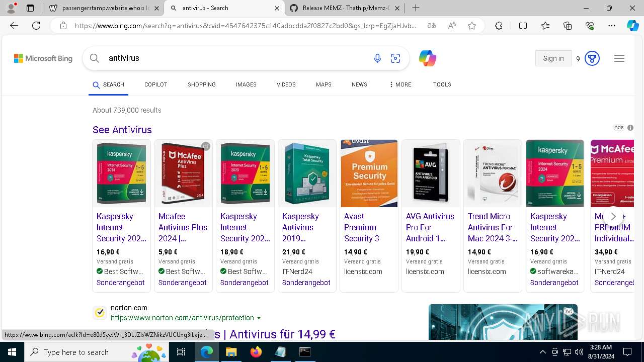Open the terminal window on taskbar
The image size is (644, 362).
click(305, 352)
